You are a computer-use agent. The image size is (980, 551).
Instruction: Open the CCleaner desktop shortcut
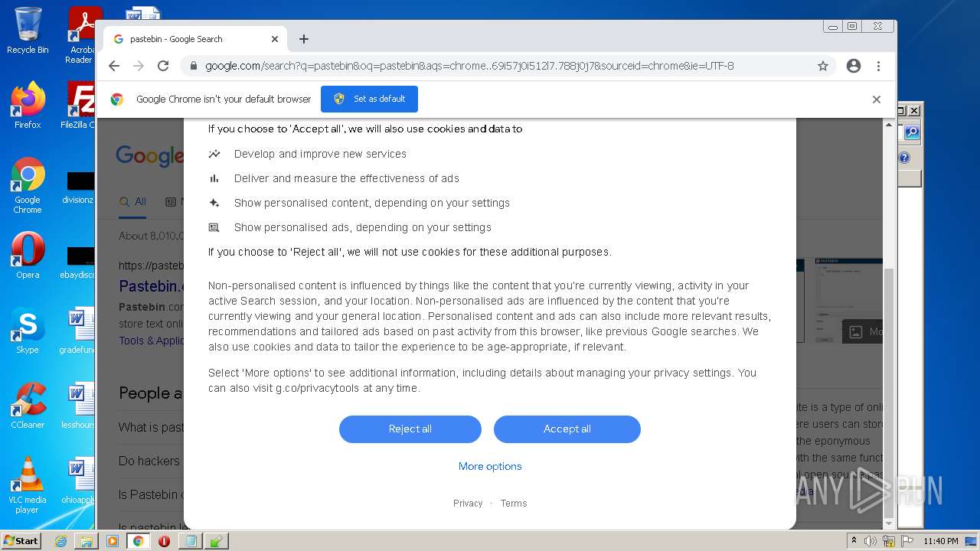point(28,406)
